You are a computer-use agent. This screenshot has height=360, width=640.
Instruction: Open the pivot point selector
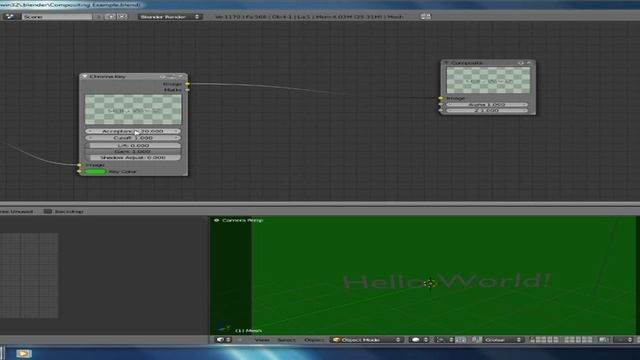[444, 340]
